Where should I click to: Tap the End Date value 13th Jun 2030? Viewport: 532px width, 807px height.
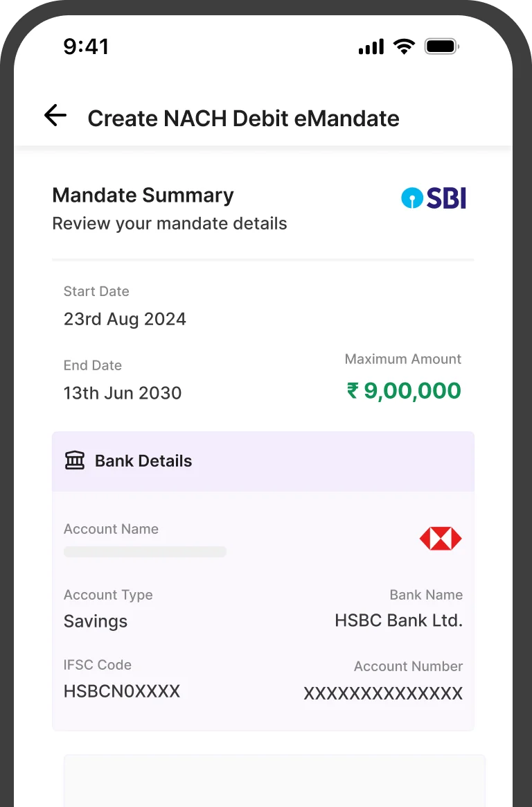pyautogui.click(x=123, y=393)
